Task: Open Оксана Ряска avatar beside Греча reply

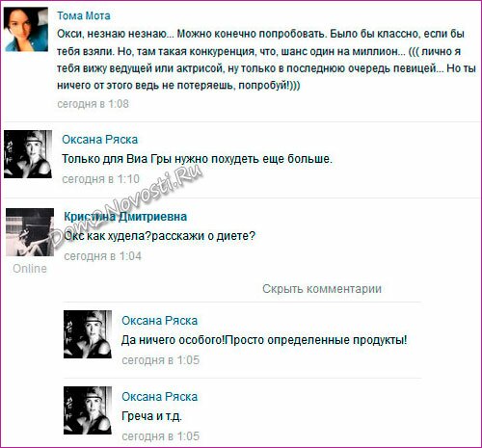Action: point(88,410)
